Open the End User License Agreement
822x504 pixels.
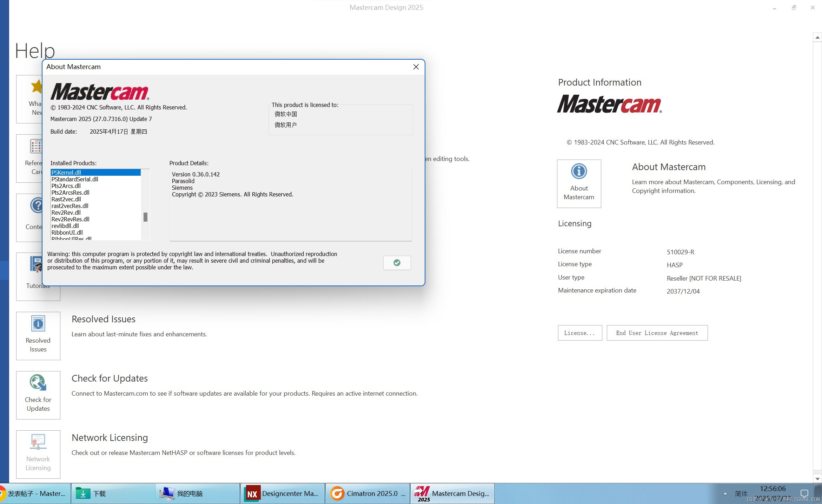[657, 333]
